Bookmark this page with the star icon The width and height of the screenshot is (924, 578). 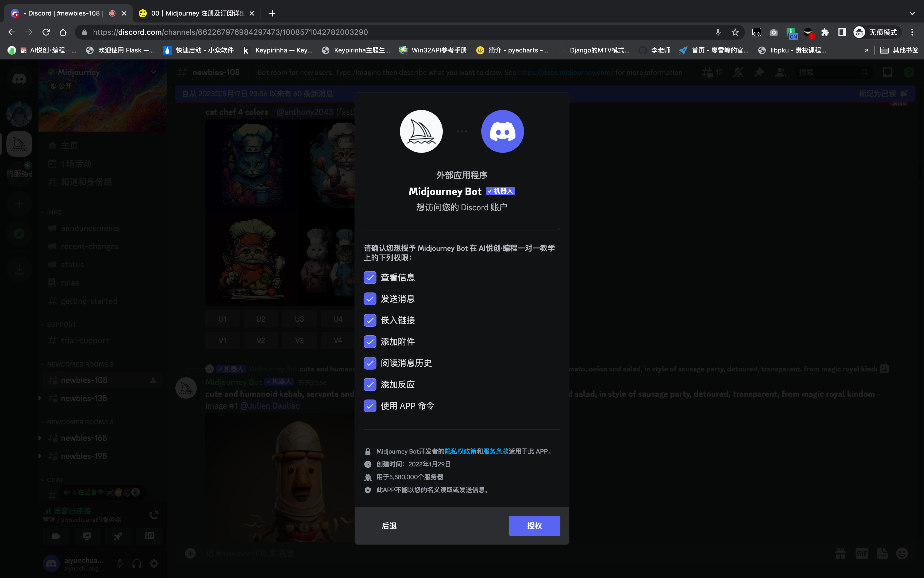[735, 32]
